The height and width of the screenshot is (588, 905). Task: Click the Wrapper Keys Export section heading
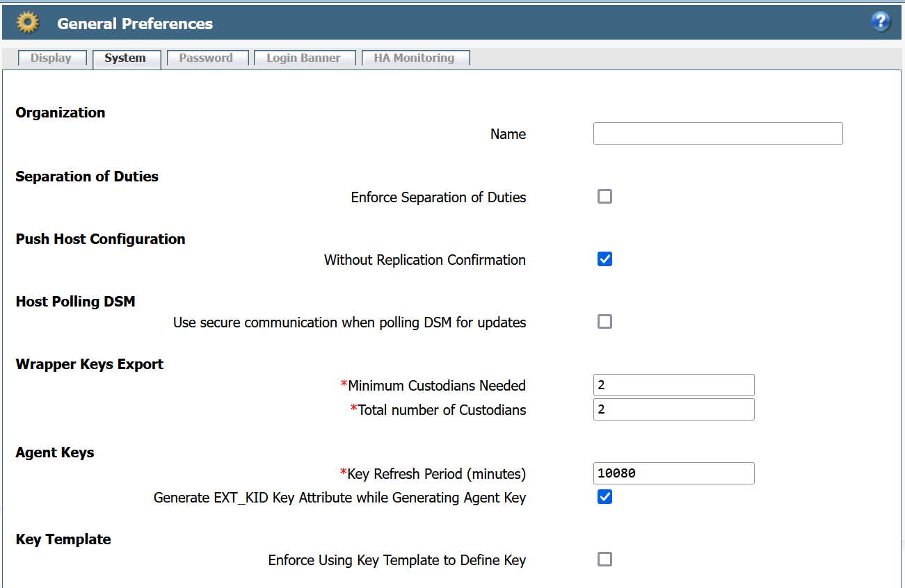click(x=89, y=364)
